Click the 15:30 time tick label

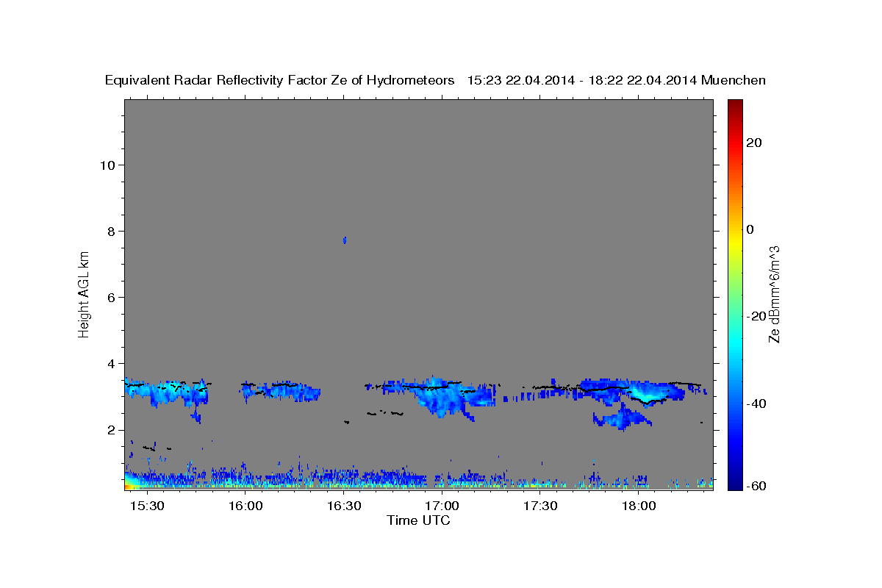[147, 506]
